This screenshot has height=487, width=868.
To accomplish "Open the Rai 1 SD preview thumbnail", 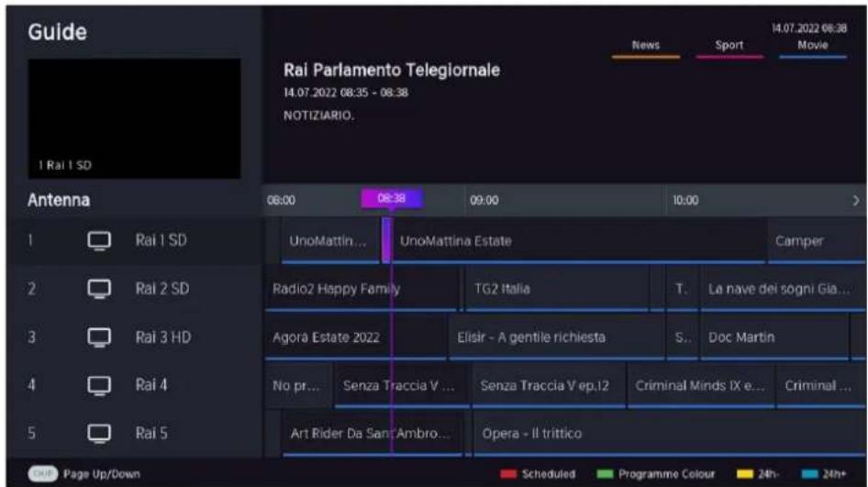I will point(134,118).
